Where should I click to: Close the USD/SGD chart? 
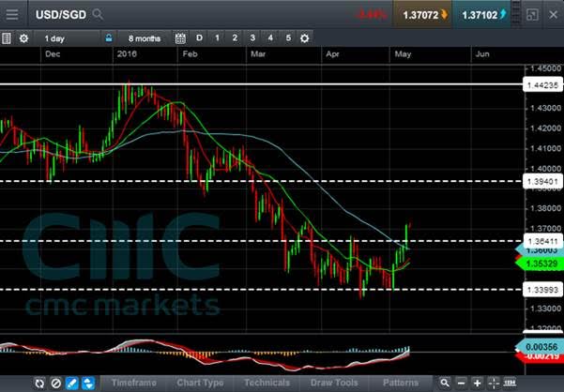[554, 15]
